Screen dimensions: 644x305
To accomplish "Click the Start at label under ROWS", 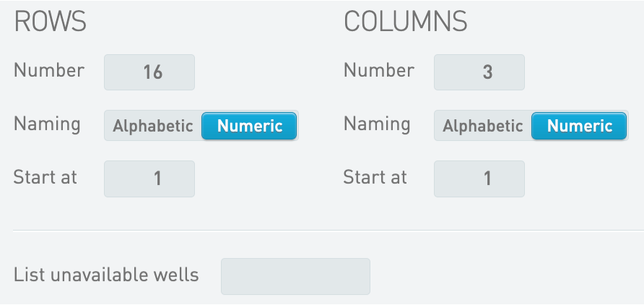I will (x=45, y=177).
